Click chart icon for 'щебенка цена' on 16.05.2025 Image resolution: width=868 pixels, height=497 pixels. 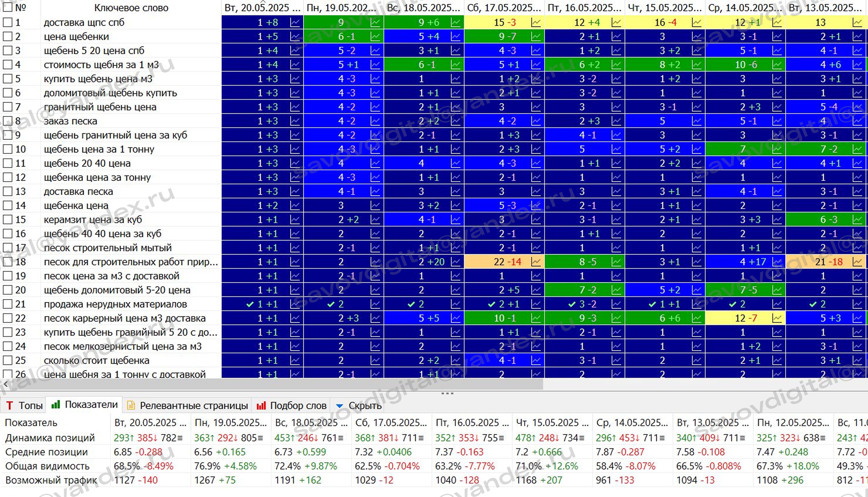(x=616, y=205)
